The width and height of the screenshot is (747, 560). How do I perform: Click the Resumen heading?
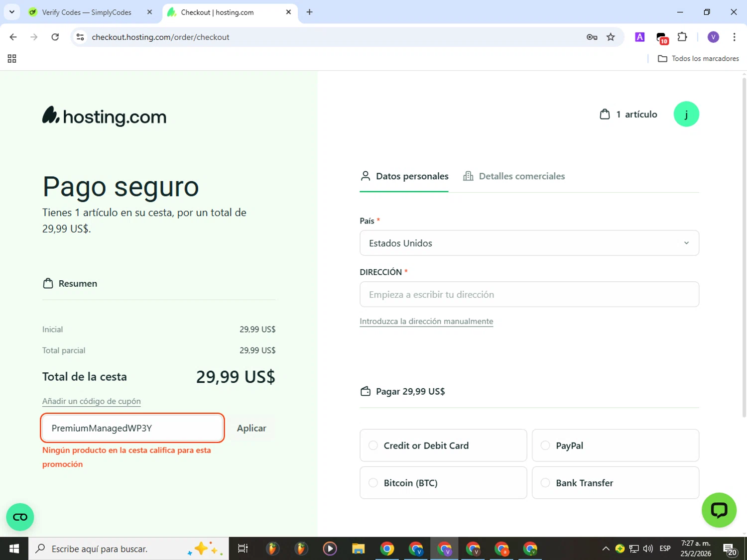coord(78,284)
